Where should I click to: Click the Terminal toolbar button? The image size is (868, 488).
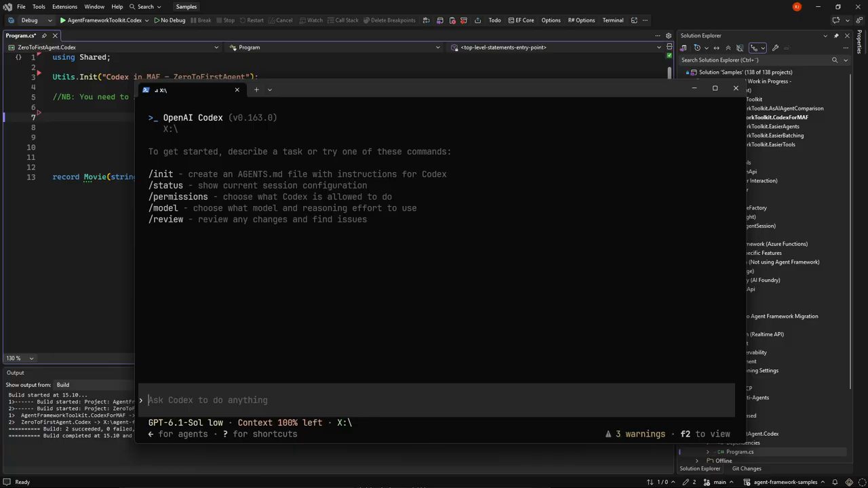click(613, 20)
